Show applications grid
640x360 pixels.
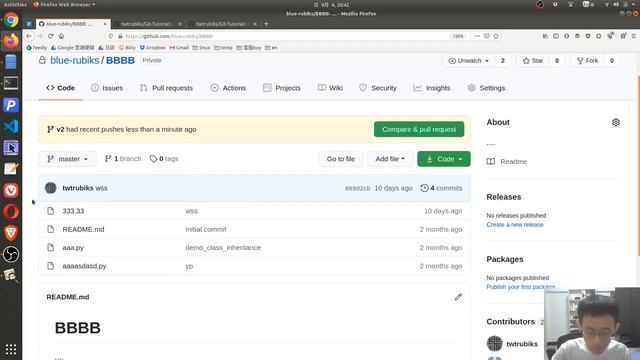click(11, 349)
